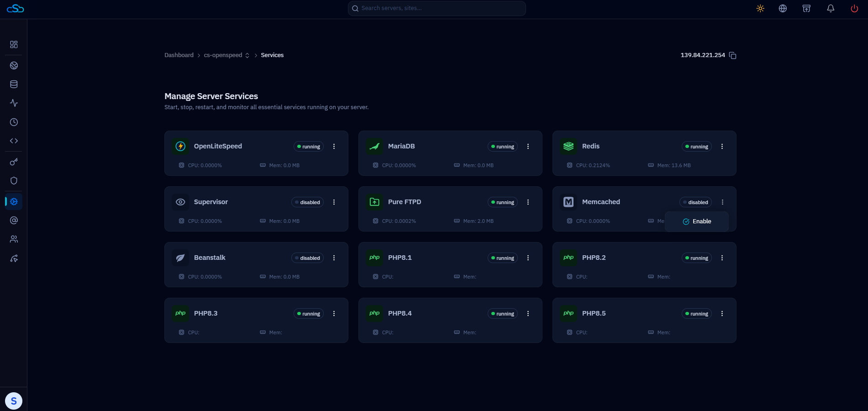Open Redis three-dot actions menu

pyautogui.click(x=722, y=146)
